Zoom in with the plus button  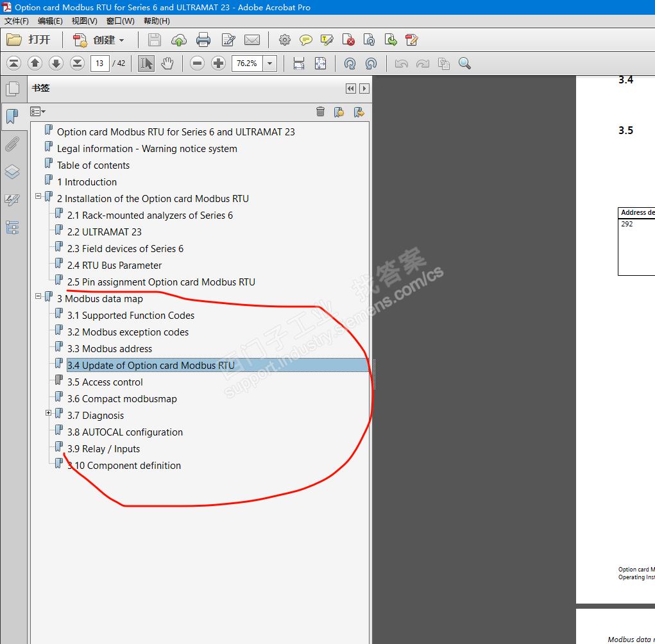(218, 64)
